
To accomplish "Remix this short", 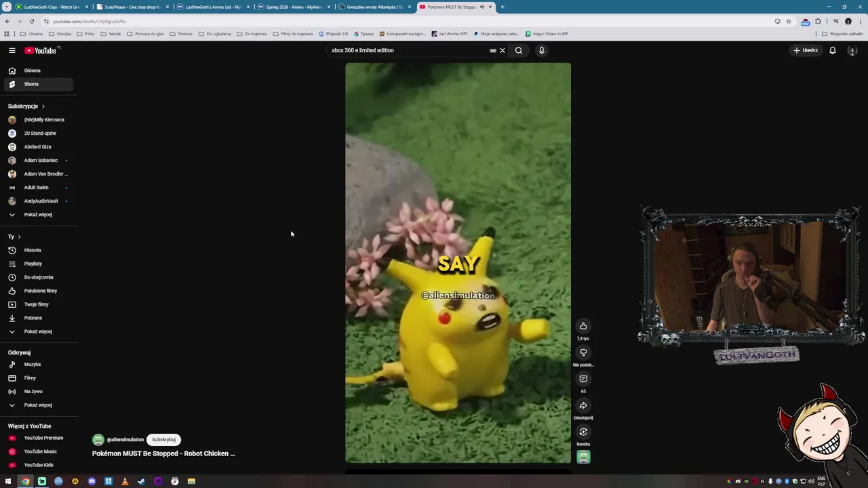I will (x=583, y=432).
